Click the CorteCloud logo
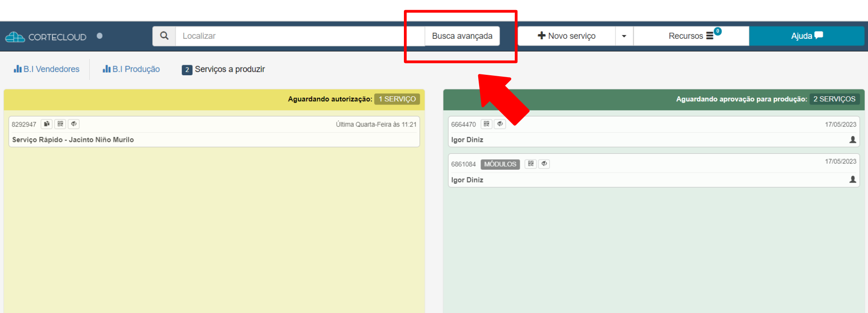868x313 pixels. (46, 37)
